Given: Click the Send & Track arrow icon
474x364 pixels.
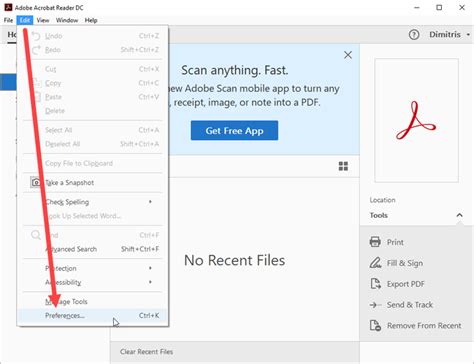Looking at the screenshot, I should [375, 305].
